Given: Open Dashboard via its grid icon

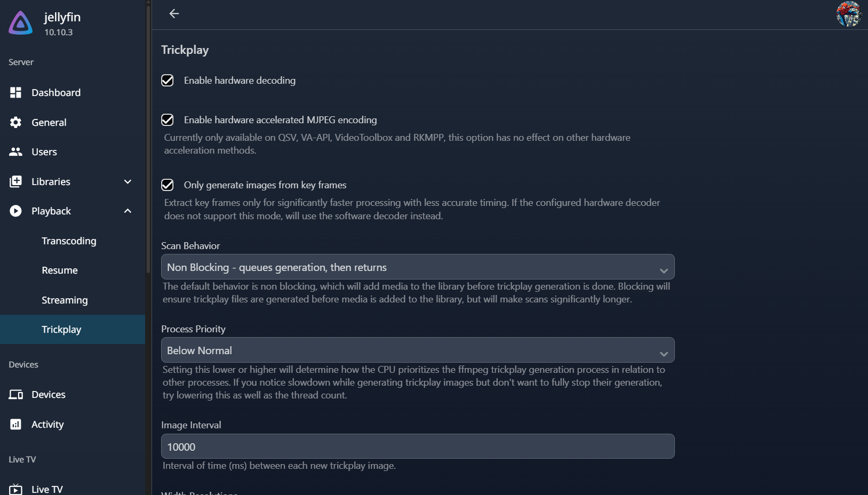Looking at the screenshot, I should [x=16, y=93].
